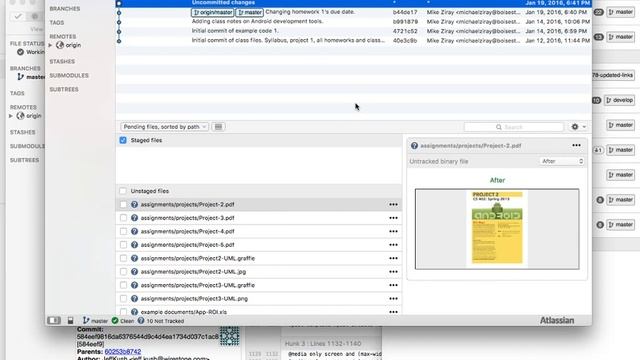Select commit Changing homework 1's due date
Image resolution: width=640 pixels, height=360 pixels.
click(353, 12)
